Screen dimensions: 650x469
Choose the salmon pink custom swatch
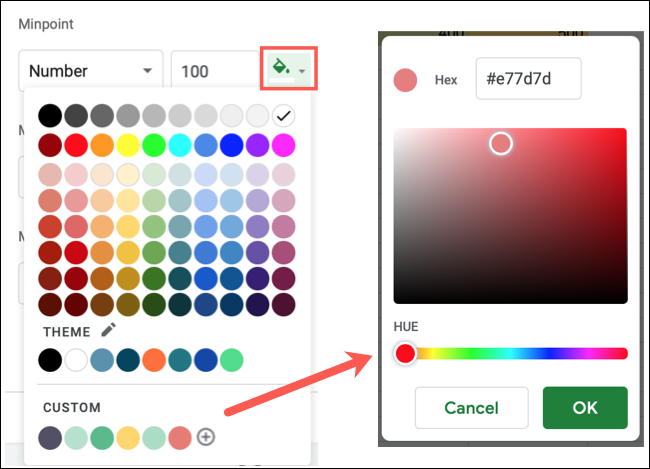pyautogui.click(x=179, y=437)
